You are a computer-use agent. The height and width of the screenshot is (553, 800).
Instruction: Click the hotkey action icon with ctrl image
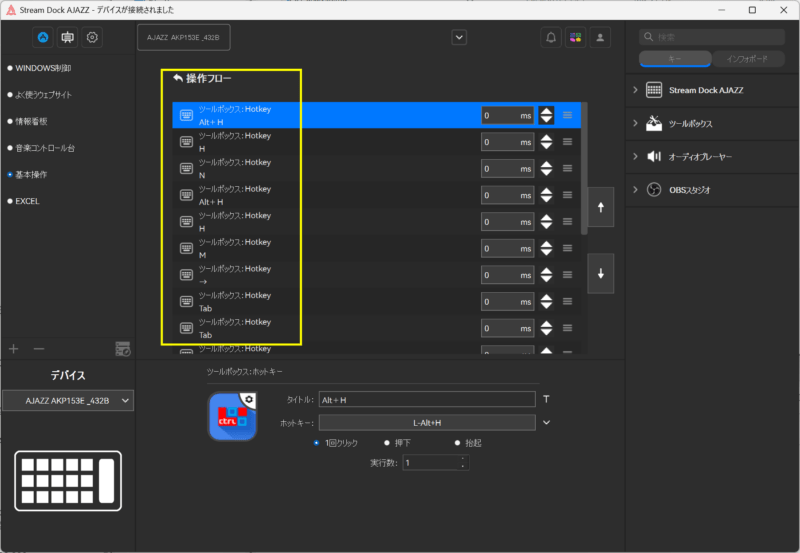click(233, 416)
